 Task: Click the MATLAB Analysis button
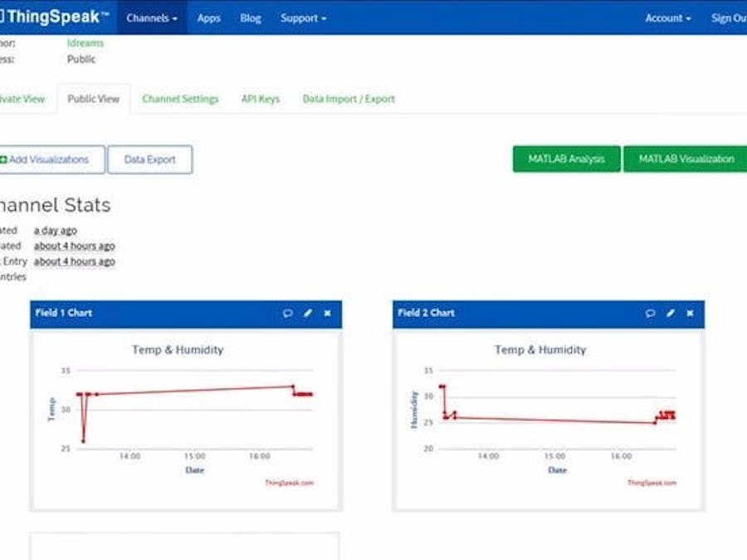(x=568, y=158)
